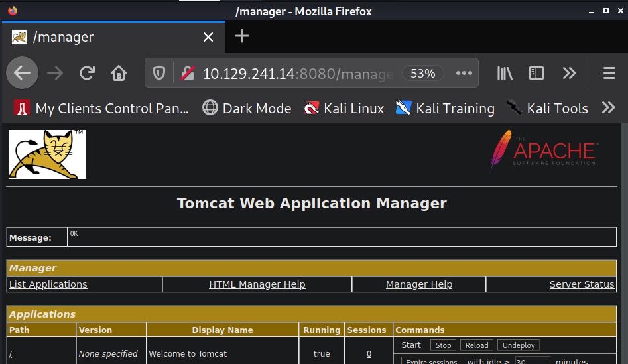The height and width of the screenshot is (364, 628).
Task: Open the Kali Linux bookmark
Action: [344, 109]
